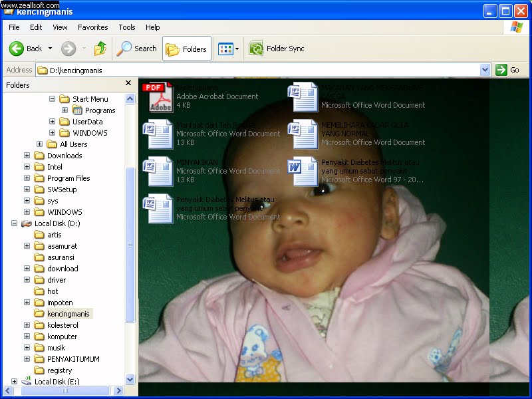Viewport: 532px width, 399px height.
Task: Select the Penyakit Diabetes Melitus Word 97 document
Action: tap(303, 171)
